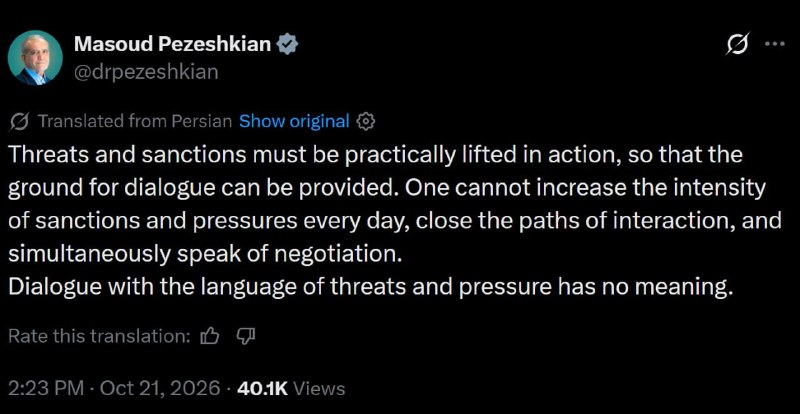Open the three-dot More options menu
Viewport: 800px width, 414px height.
point(774,44)
